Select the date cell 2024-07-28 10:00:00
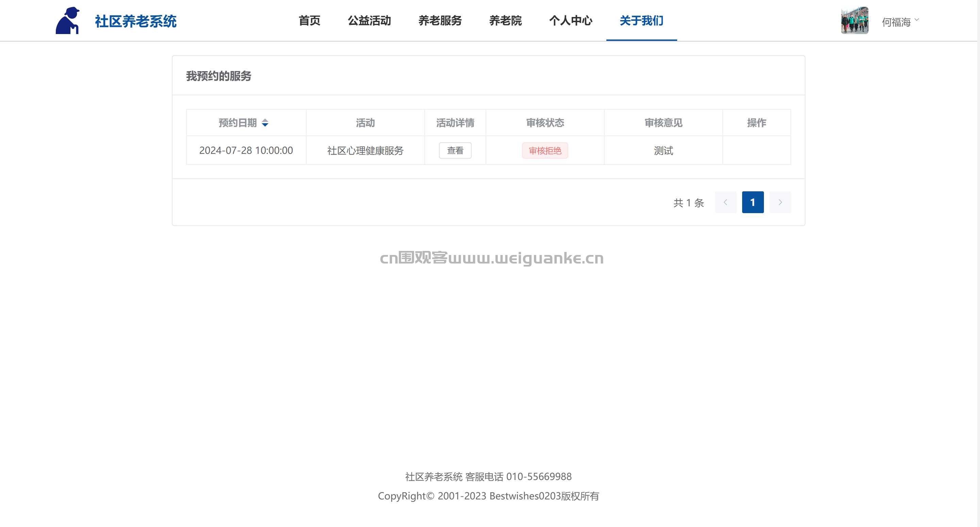980x527 pixels. coord(246,151)
